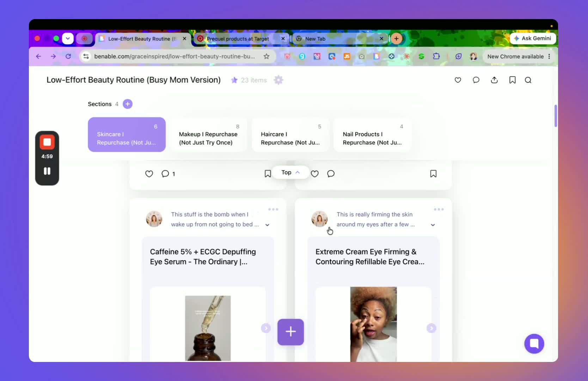Bookmark the left upper card

268,174
